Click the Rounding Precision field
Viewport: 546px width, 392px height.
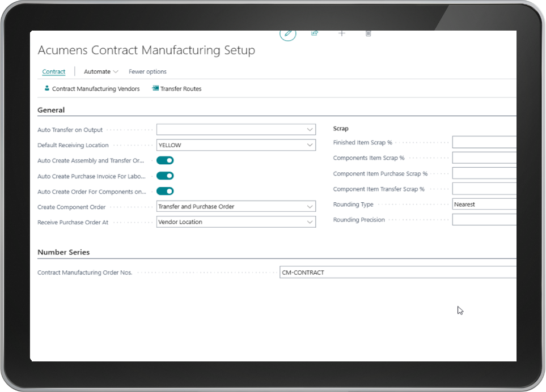tap(484, 219)
